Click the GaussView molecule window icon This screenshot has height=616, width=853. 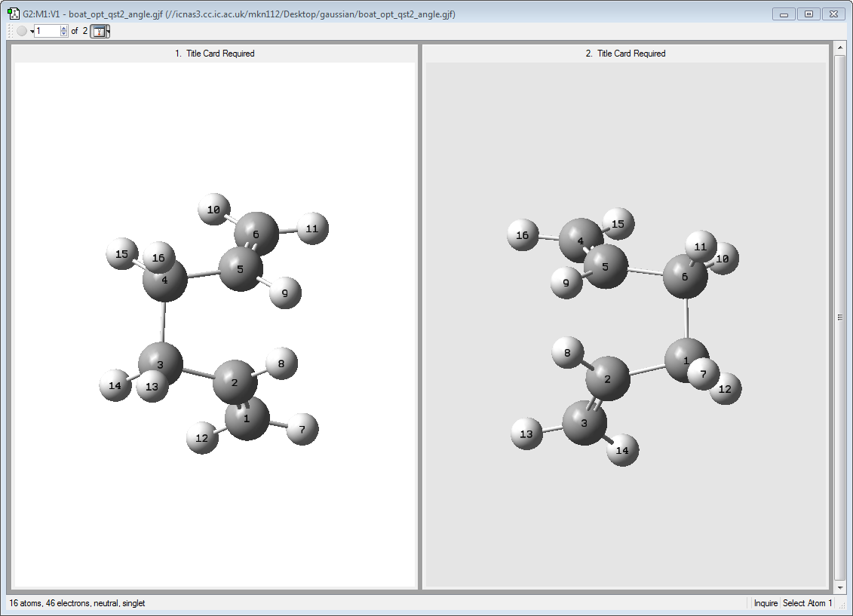[14, 14]
